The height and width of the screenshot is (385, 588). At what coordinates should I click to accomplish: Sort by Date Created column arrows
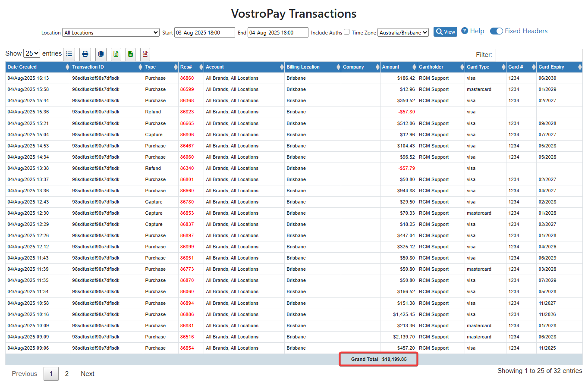pos(67,67)
